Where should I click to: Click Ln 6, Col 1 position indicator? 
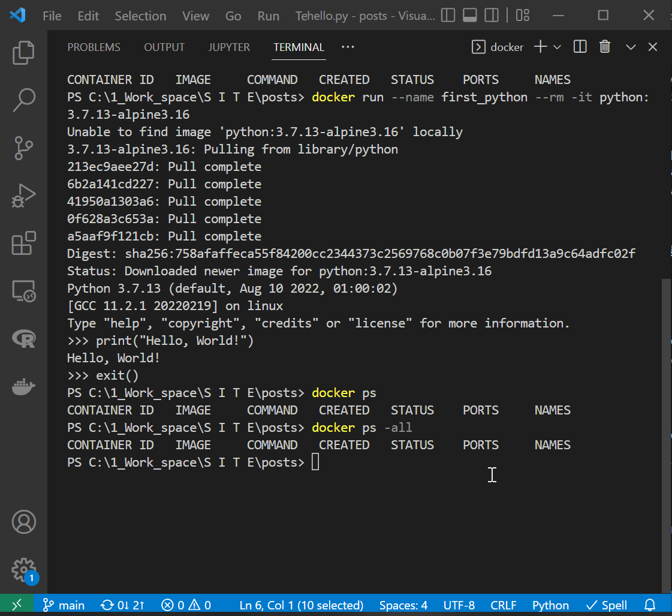click(302, 605)
